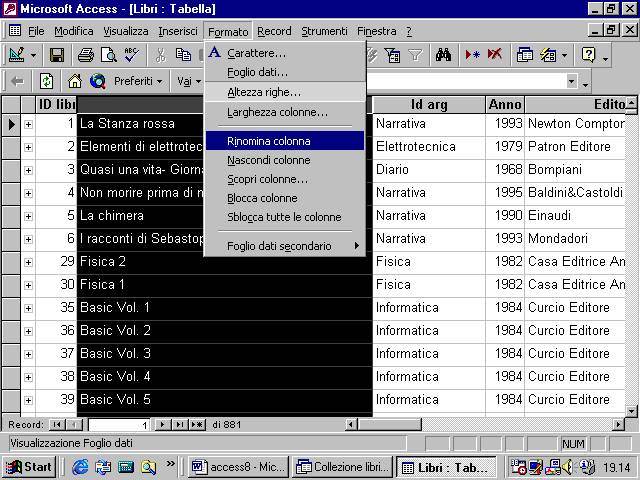
Task: Click the New record icon
Action: (472, 55)
